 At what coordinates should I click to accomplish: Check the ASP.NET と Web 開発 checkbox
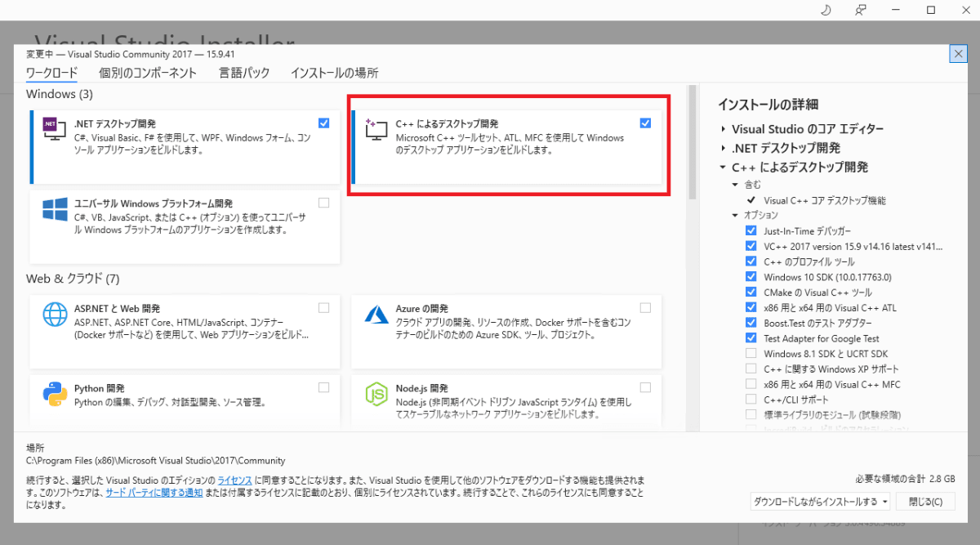pos(324,308)
